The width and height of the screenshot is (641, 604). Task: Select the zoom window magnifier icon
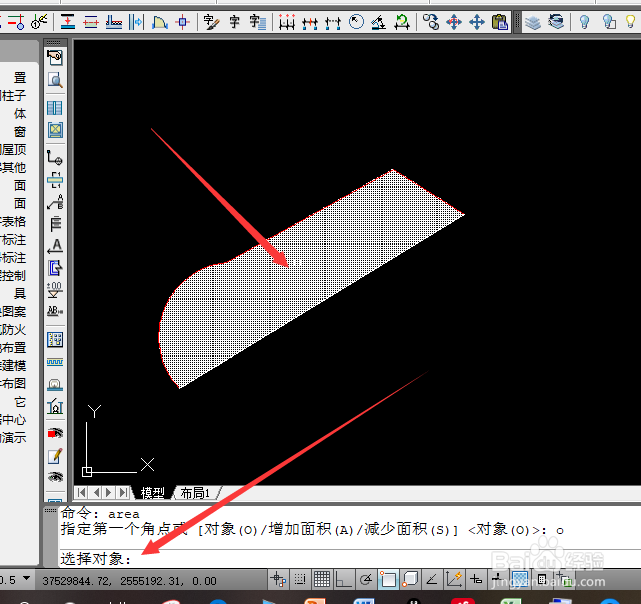[x=55, y=80]
